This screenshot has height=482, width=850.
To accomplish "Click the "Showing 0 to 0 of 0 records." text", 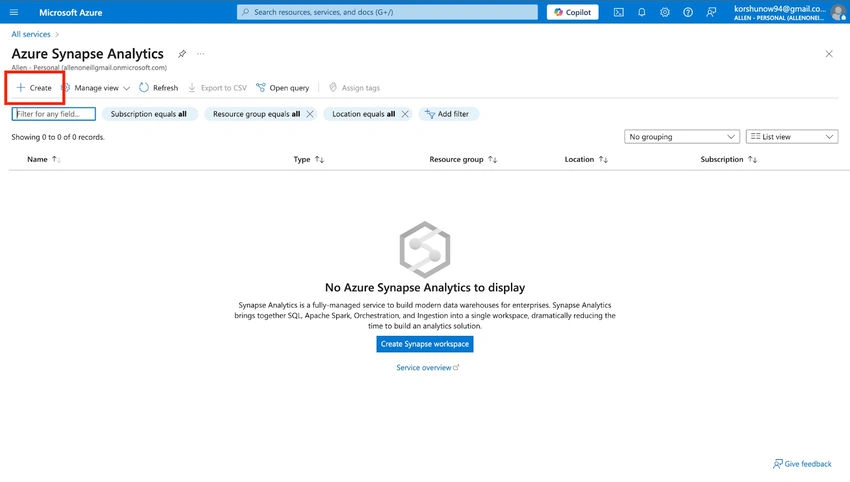I will [58, 137].
